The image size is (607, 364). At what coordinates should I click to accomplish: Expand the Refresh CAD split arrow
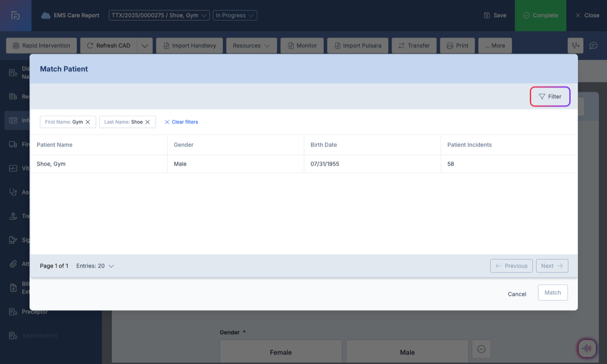pyautogui.click(x=145, y=46)
